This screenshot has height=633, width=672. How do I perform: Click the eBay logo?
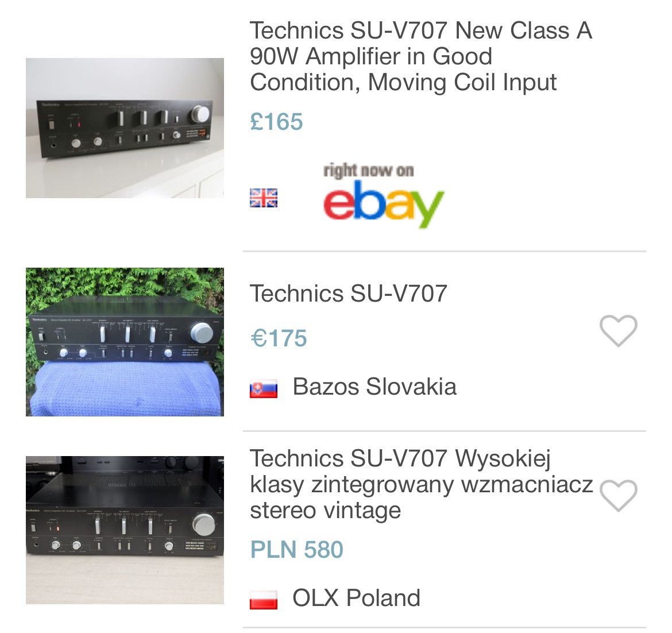pos(384,204)
